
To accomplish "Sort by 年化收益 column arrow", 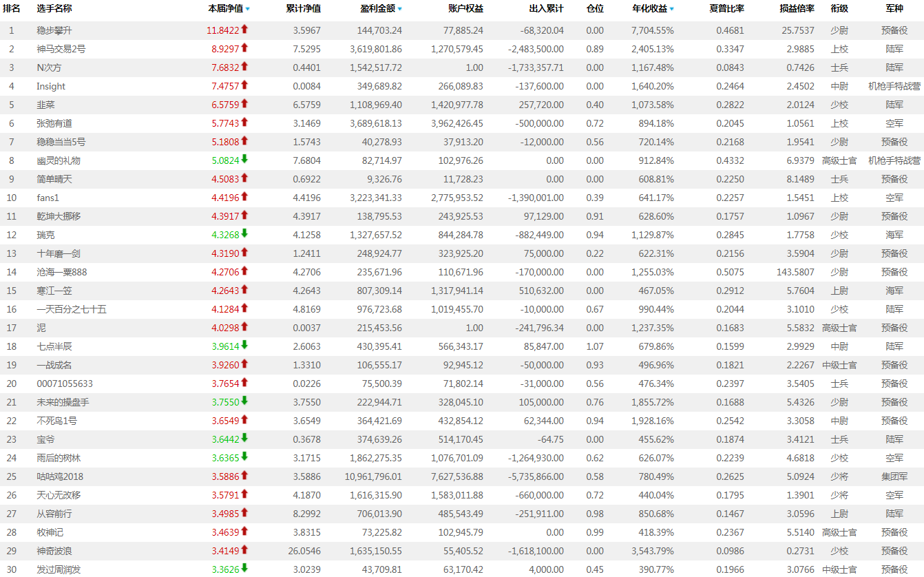I will click(x=671, y=10).
